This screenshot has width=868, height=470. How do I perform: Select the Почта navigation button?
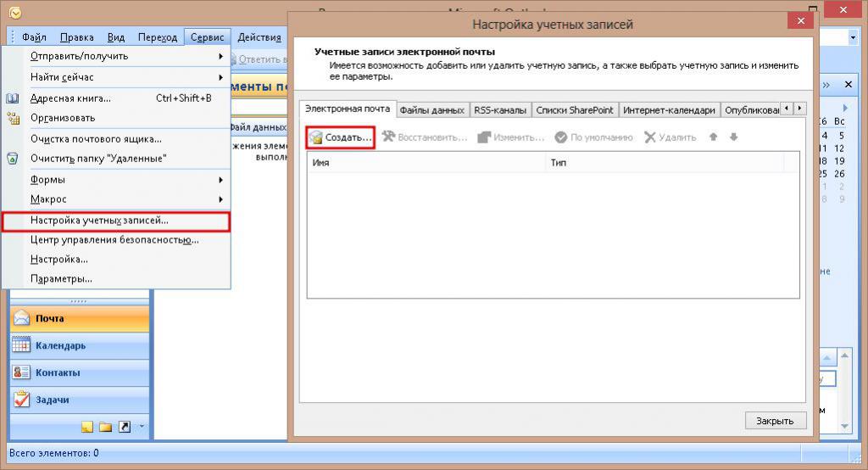[49, 319]
